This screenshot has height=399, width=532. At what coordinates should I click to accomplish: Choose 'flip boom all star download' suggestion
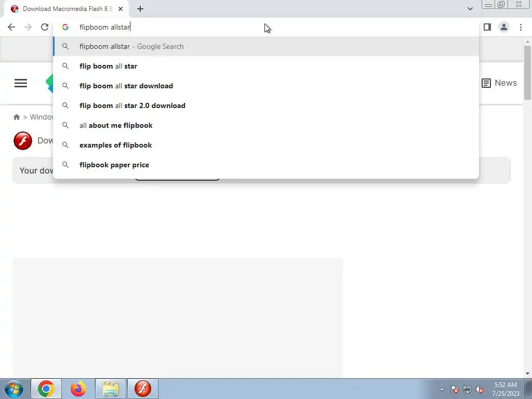266,86
